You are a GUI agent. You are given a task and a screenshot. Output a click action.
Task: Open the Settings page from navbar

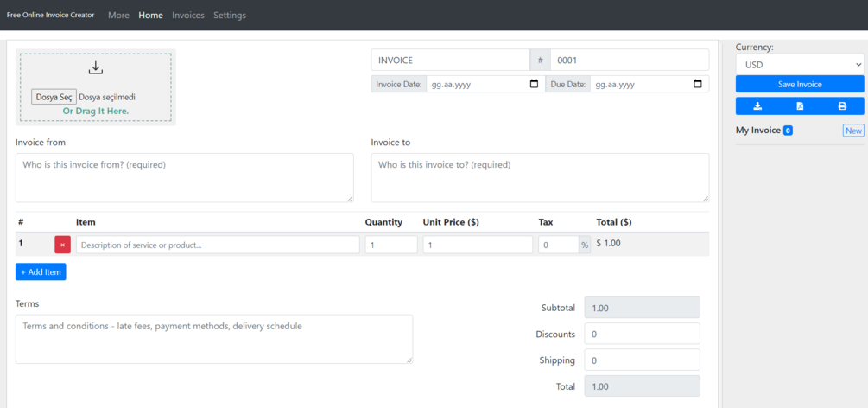tap(230, 16)
